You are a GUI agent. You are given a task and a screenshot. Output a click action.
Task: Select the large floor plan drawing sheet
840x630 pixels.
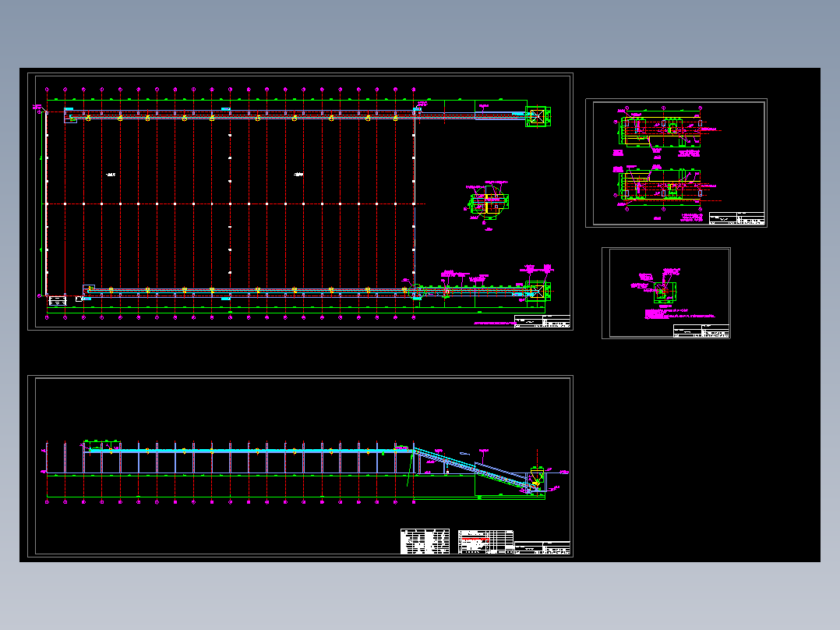(300, 201)
